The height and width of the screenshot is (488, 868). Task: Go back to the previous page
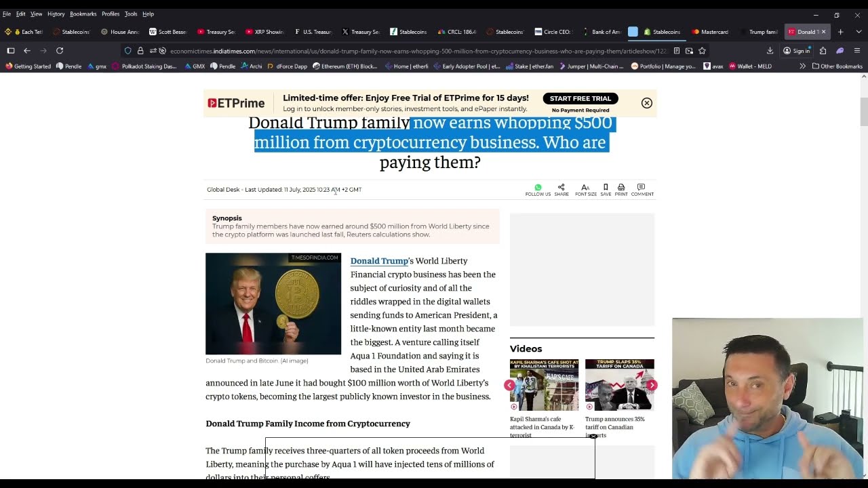click(x=27, y=51)
